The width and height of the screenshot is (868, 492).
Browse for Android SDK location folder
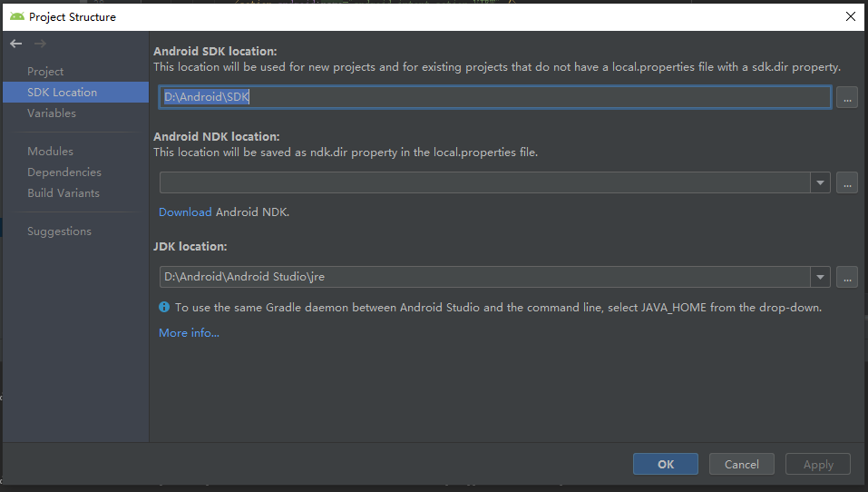click(x=847, y=97)
